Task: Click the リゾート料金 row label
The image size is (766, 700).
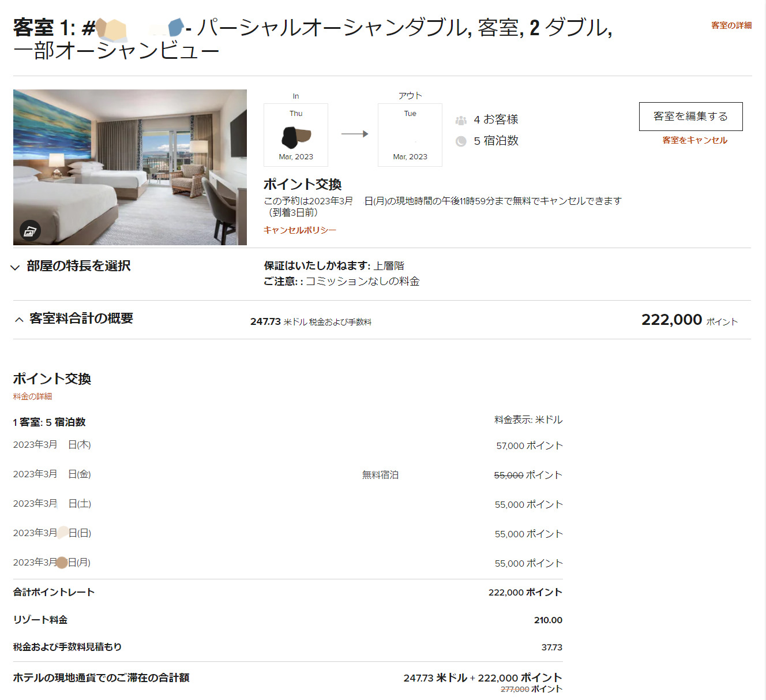Action: 40,620
